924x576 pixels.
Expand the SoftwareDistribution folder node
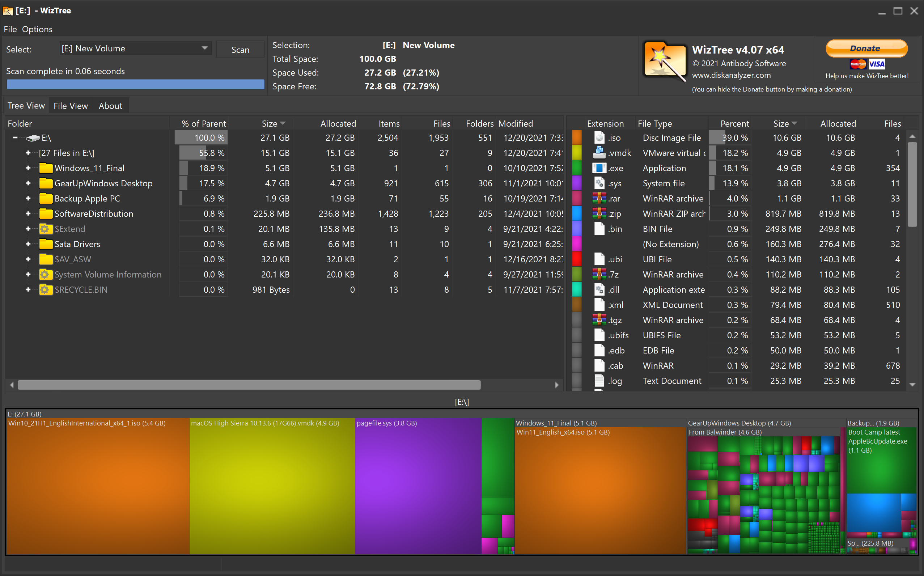pos(28,214)
